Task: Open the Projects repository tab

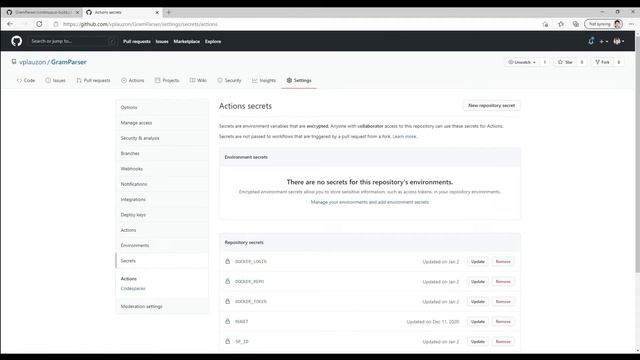Action: 167,80
